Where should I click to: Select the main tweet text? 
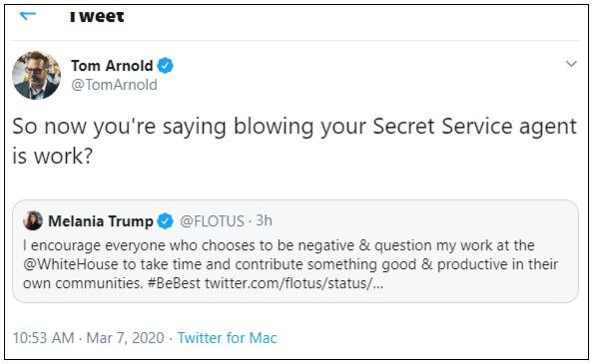[295, 141]
